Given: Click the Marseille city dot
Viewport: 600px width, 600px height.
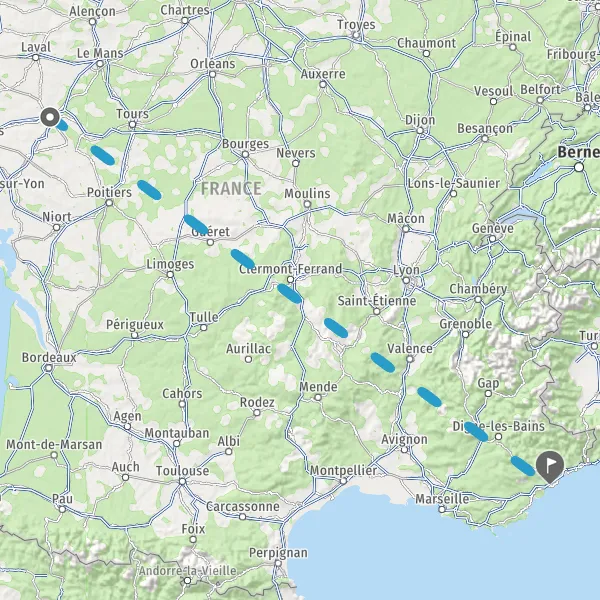Looking at the screenshot, I should coord(442,509).
